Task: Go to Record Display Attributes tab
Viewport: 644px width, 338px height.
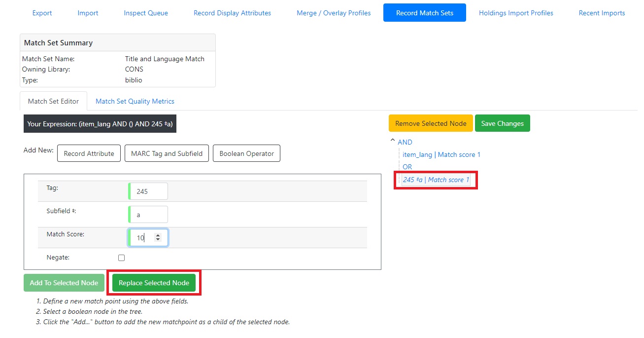Action: 232,13
